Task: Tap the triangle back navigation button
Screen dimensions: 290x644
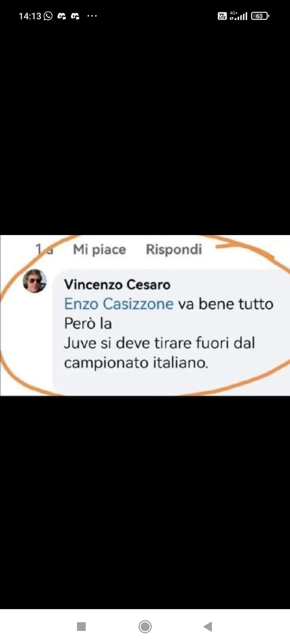Action: click(x=208, y=627)
